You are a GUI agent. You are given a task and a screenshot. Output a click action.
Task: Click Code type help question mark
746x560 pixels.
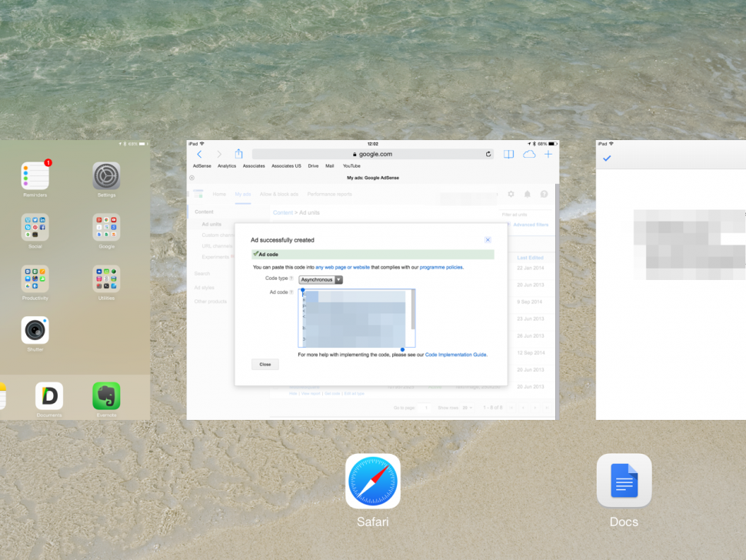[291, 278]
